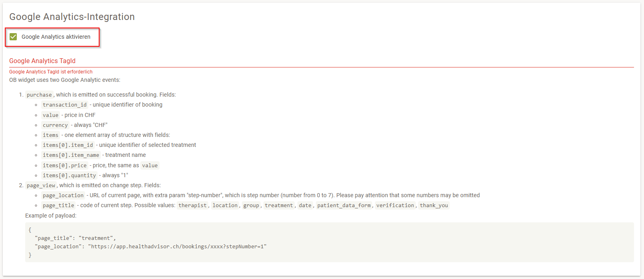Screen dimensions: 644x279
Task: Click the 'Example of payload:' label
Action: point(51,216)
